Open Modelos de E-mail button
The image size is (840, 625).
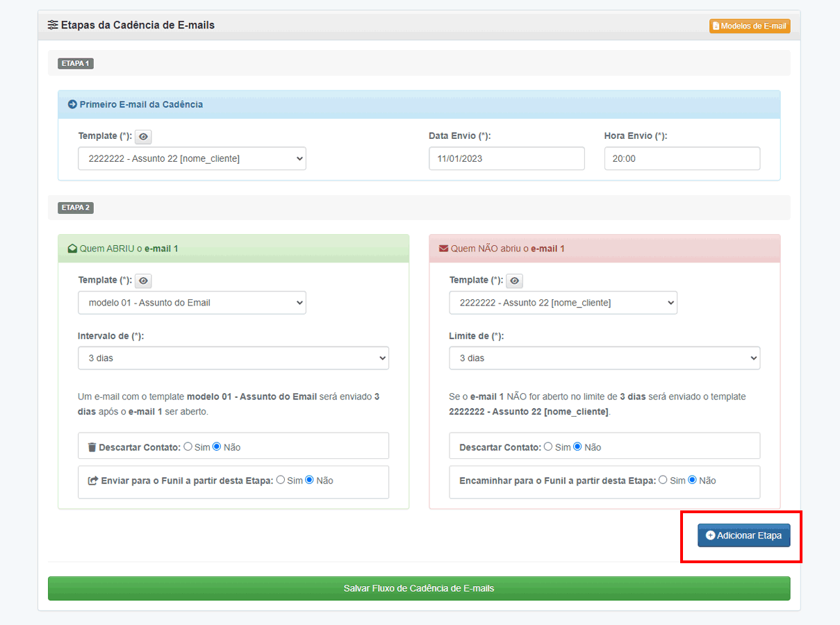[750, 26]
